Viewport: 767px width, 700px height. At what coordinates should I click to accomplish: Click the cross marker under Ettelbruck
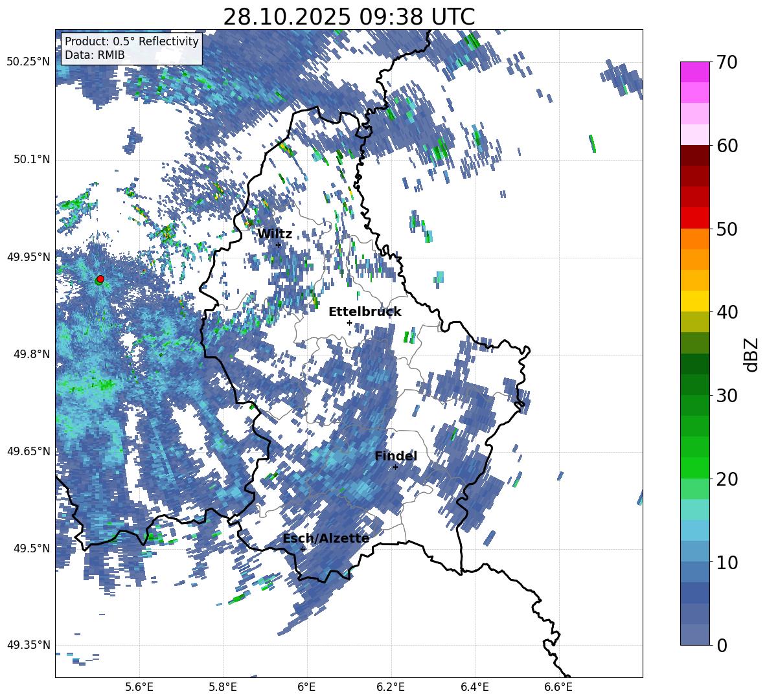(x=349, y=322)
